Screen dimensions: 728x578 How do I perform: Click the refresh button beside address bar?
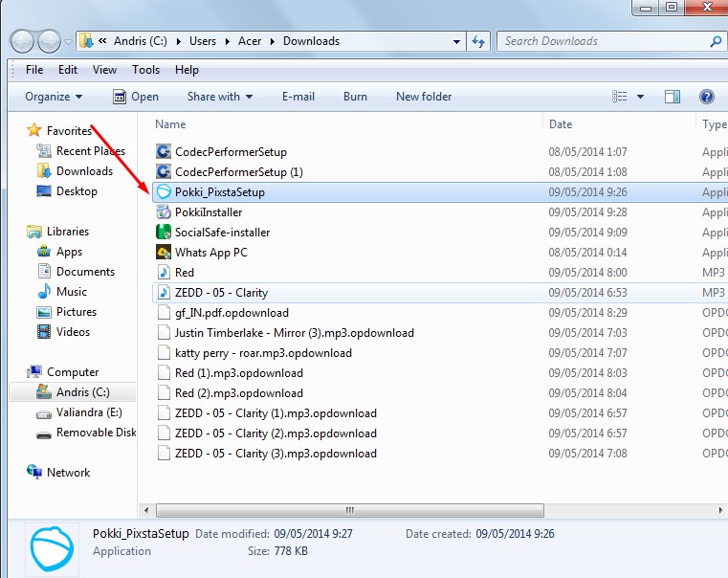(x=478, y=41)
